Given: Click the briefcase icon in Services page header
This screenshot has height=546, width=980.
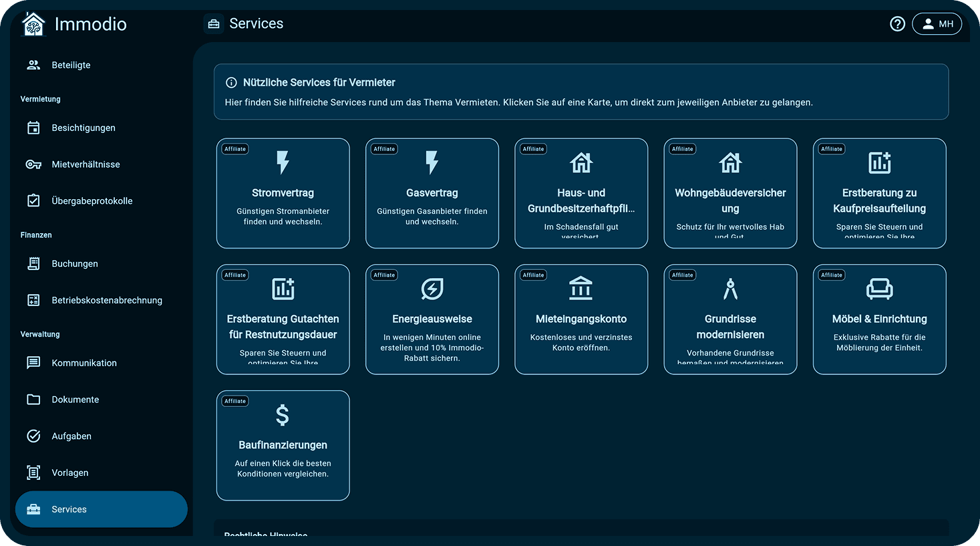Looking at the screenshot, I should pyautogui.click(x=214, y=24).
